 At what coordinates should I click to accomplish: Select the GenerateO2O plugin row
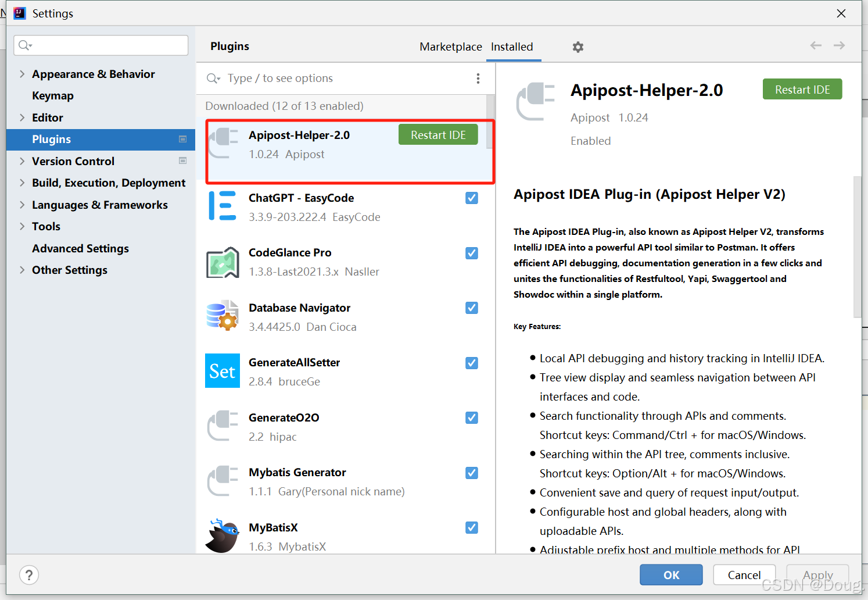click(345, 427)
